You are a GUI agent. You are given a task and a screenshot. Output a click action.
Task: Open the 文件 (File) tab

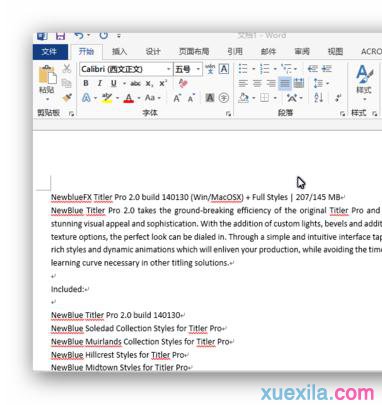pos(49,52)
